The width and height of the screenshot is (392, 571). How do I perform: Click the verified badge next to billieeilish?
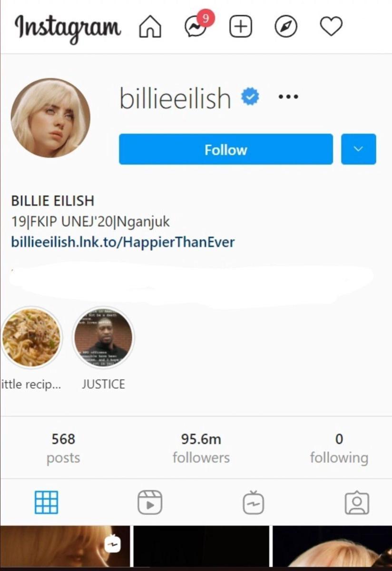click(x=250, y=97)
